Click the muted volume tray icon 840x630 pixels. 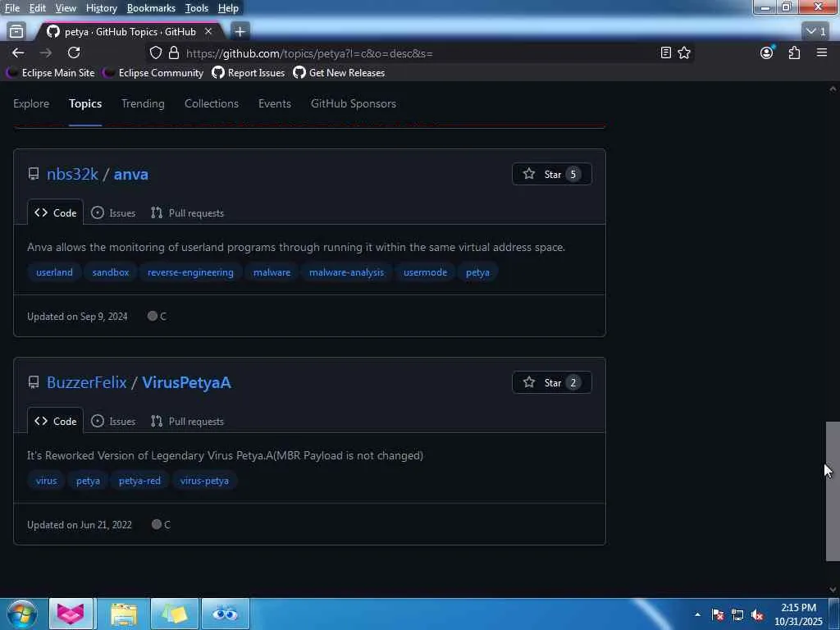[757, 615]
